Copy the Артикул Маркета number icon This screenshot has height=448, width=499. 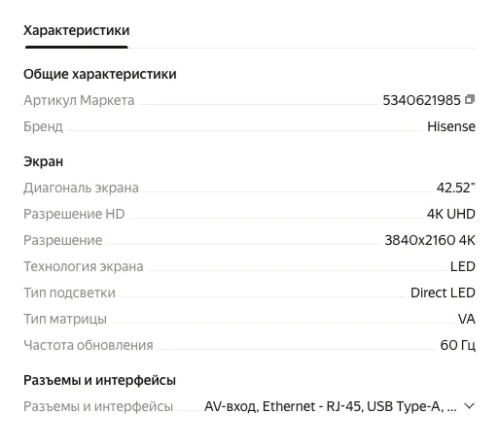click(470, 99)
